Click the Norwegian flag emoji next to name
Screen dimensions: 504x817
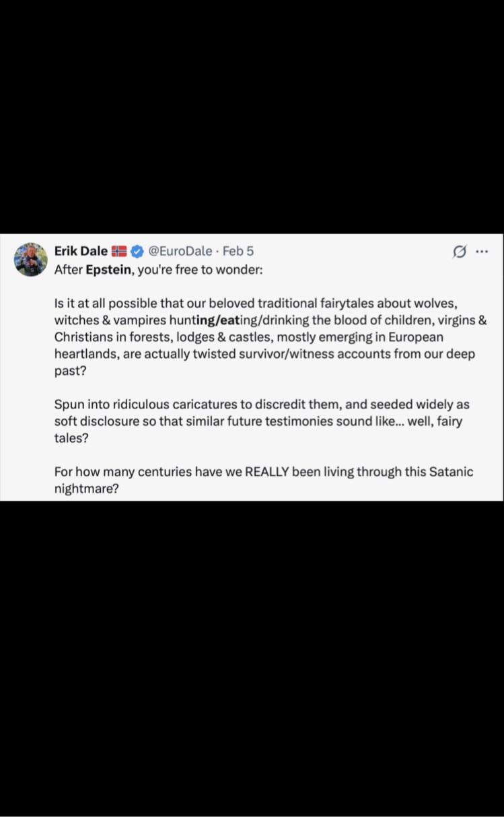point(119,252)
